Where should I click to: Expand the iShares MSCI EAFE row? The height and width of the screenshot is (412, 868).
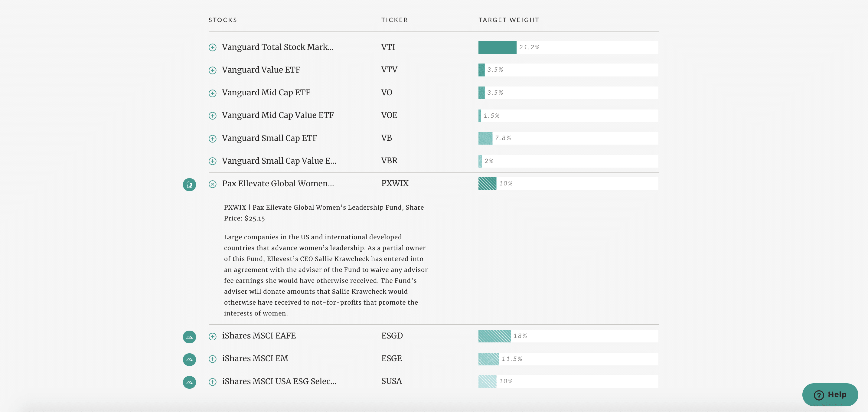(x=212, y=336)
